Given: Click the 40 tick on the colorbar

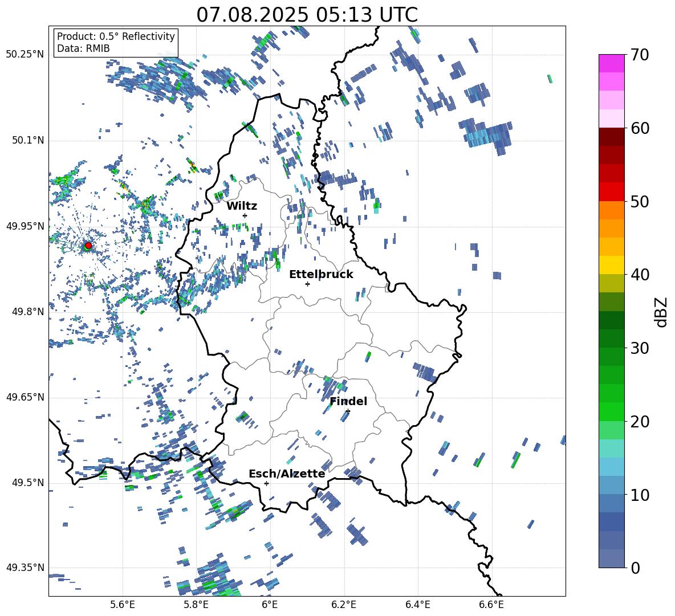Looking at the screenshot, I should click(x=640, y=275).
